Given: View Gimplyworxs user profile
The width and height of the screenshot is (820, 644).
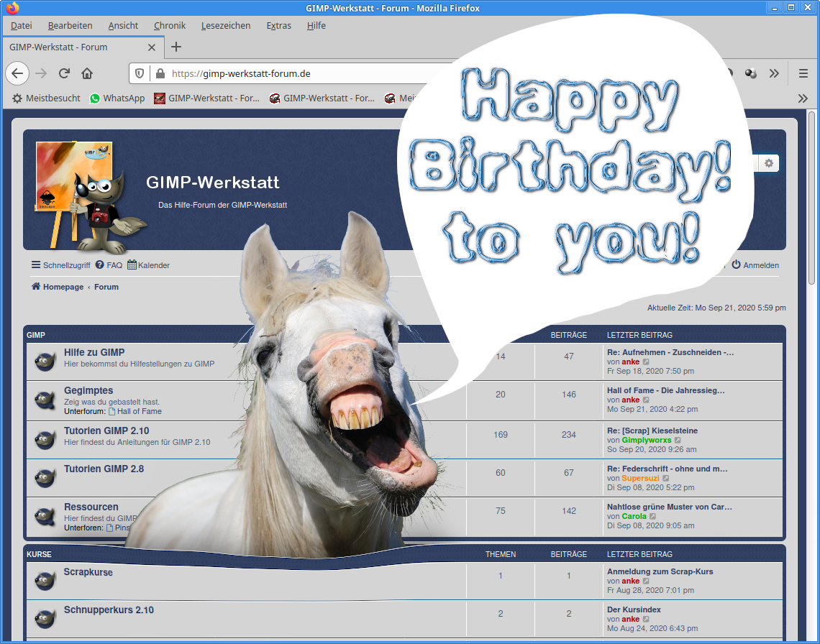Looking at the screenshot, I should point(647,440).
